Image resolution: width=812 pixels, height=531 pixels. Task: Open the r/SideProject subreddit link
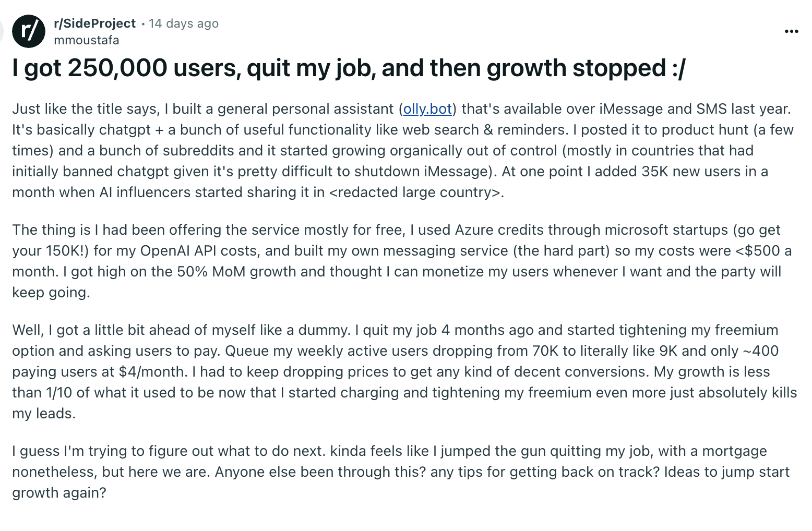(94, 23)
